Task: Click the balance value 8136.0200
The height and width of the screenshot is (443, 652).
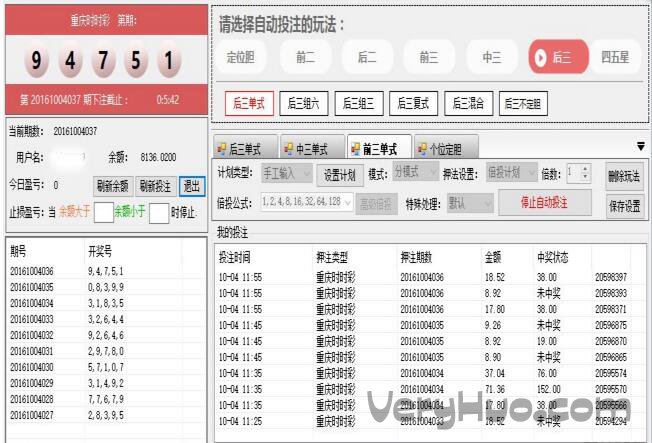Action: [x=158, y=157]
